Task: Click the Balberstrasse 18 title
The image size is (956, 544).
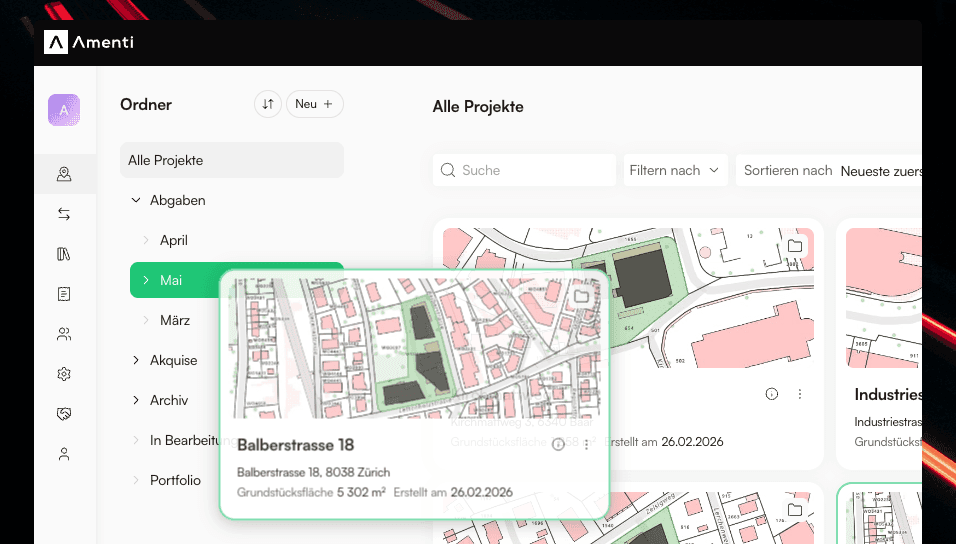Action: tap(296, 445)
